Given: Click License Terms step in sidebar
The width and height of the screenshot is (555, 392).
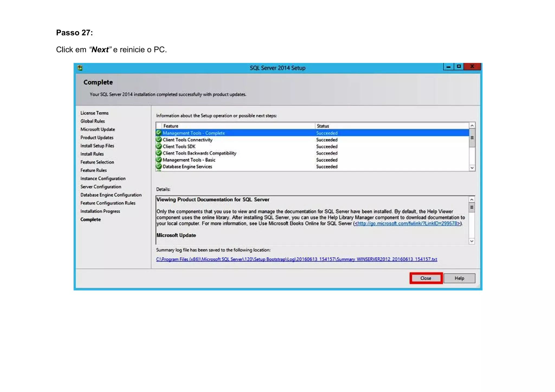Looking at the screenshot, I should (x=94, y=113).
